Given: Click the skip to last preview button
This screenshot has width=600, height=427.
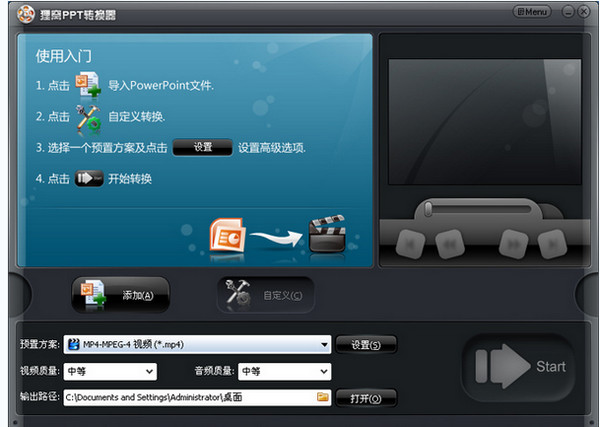Looking at the screenshot, I should (552, 244).
